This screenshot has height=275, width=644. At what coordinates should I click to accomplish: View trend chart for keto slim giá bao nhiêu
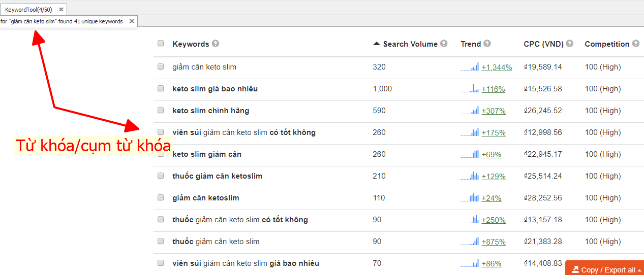[470, 89]
